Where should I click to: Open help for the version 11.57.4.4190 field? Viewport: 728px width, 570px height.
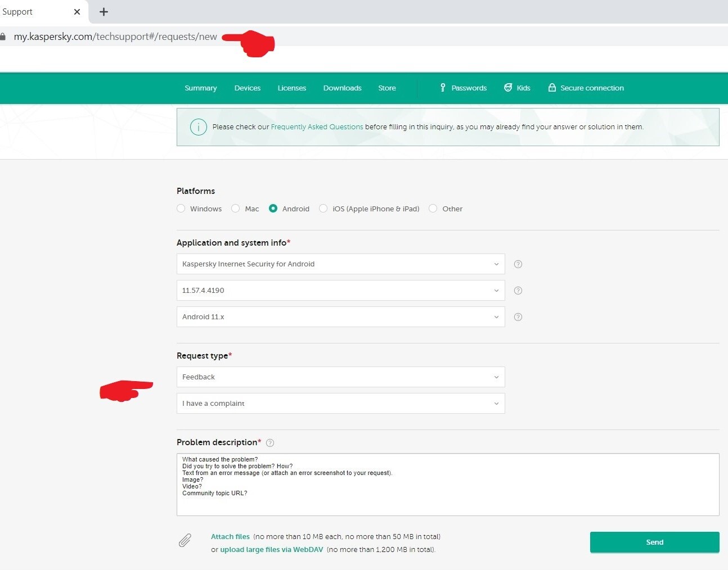pyautogui.click(x=518, y=291)
